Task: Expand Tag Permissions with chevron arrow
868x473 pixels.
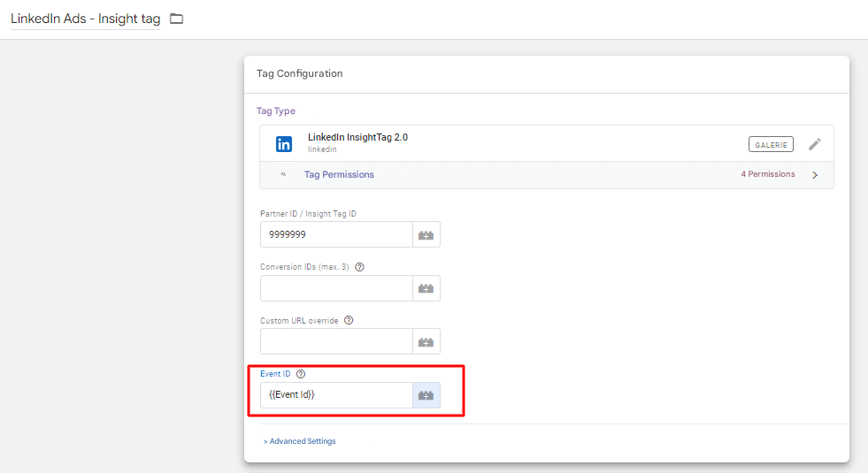Action: (x=815, y=175)
